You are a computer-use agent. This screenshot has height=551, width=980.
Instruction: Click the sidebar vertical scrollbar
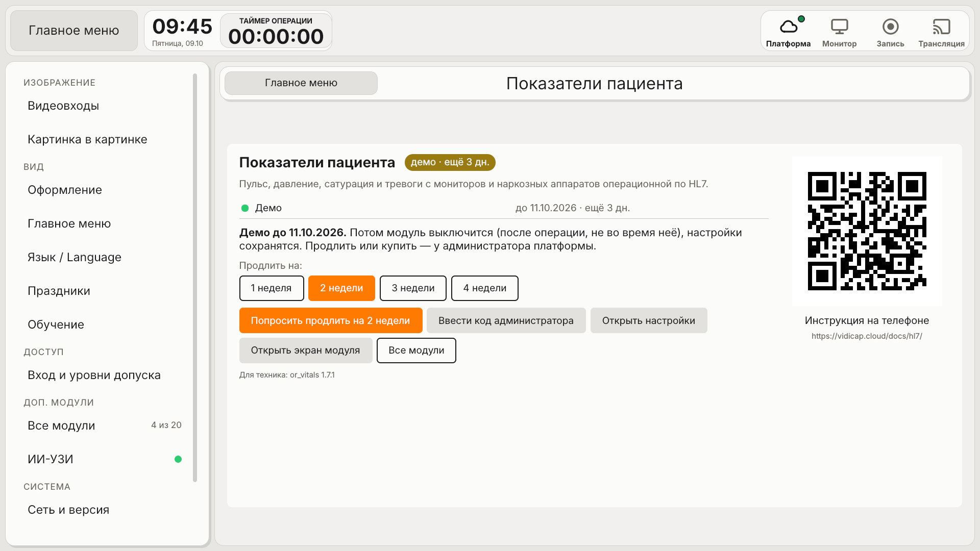point(195,278)
